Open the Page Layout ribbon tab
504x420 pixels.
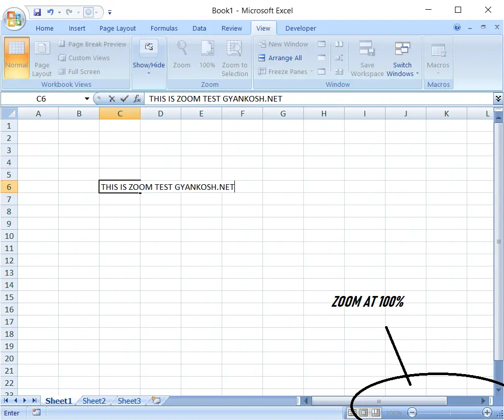pyautogui.click(x=117, y=28)
